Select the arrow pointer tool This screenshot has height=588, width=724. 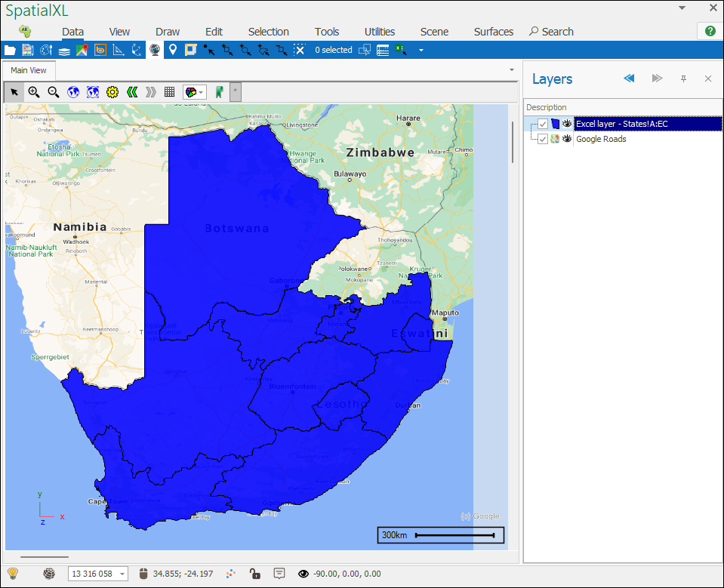click(x=14, y=92)
